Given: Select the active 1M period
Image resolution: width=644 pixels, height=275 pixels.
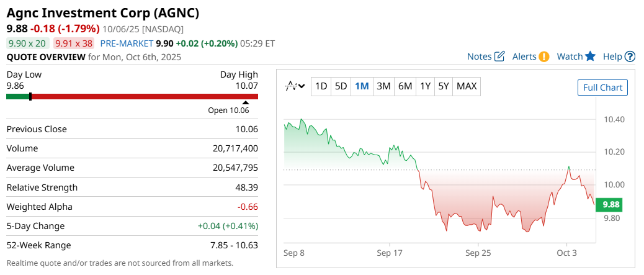Looking at the screenshot, I should tap(362, 86).
